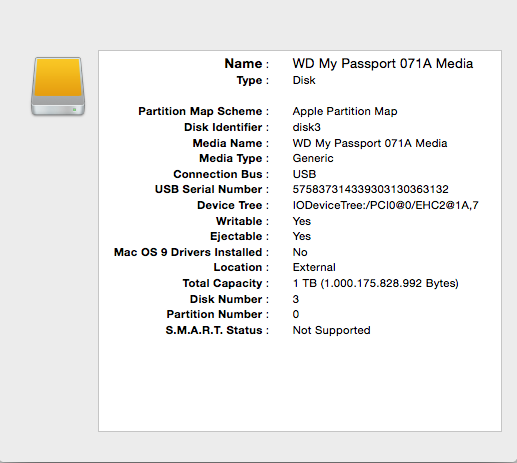The width and height of the screenshot is (517, 463).
Task: Click the disk identifier "disk3"
Action: pyautogui.click(x=306, y=127)
